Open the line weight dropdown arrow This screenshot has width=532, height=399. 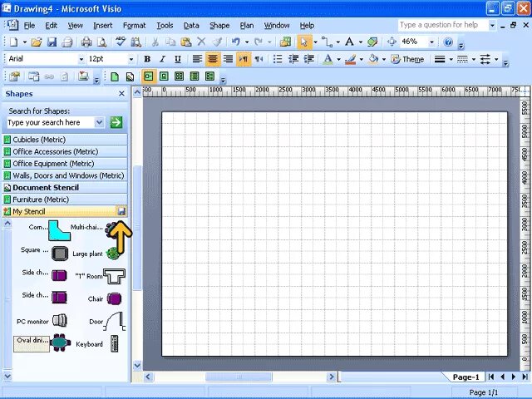click(451, 59)
